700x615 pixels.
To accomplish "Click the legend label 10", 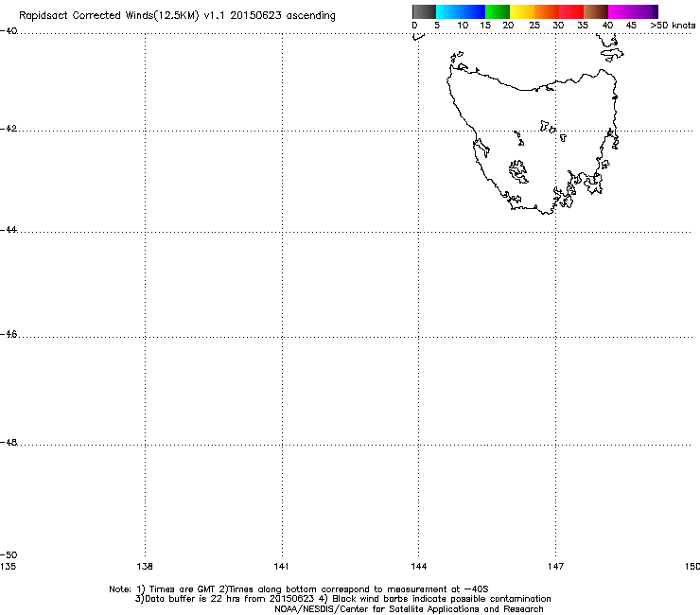I will point(463,26).
